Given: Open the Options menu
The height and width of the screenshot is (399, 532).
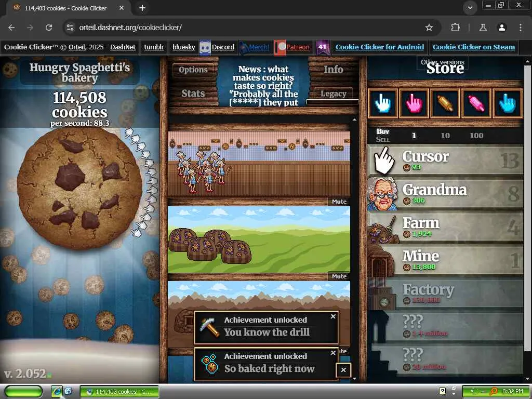Looking at the screenshot, I should (x=193, y=70).
